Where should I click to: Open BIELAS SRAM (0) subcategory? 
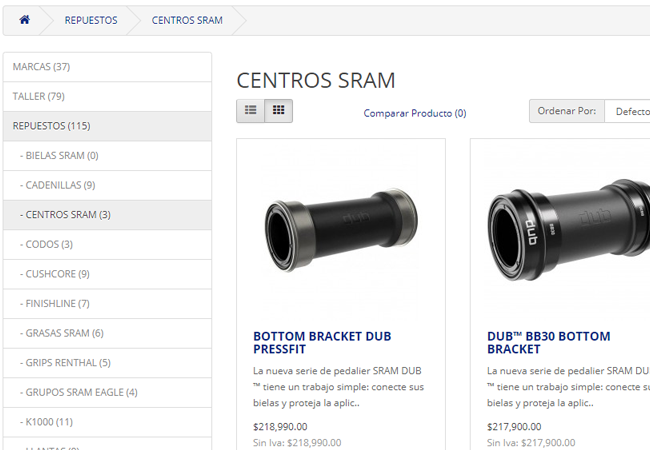(x=107, y=156)
